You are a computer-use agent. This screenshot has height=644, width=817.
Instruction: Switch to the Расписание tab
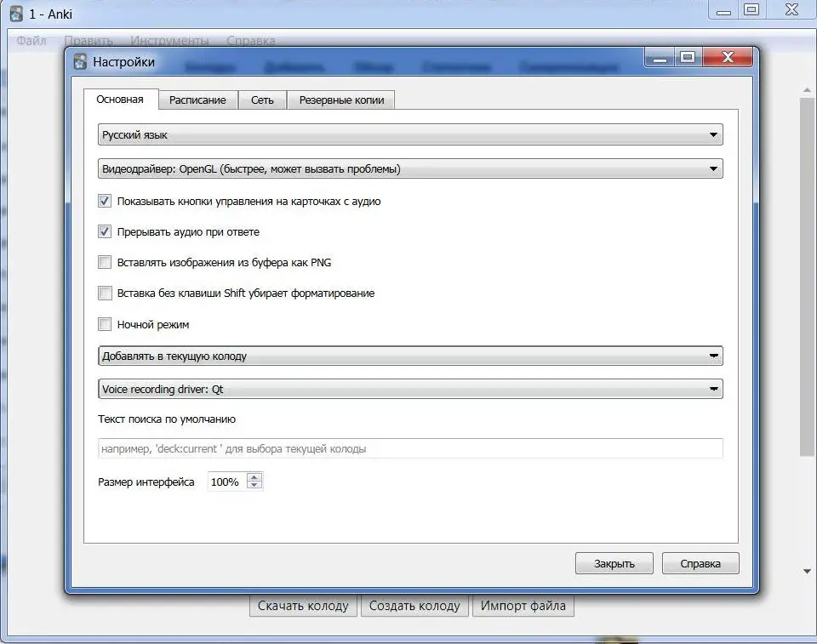pyautogui.click(x=197, y=100)
